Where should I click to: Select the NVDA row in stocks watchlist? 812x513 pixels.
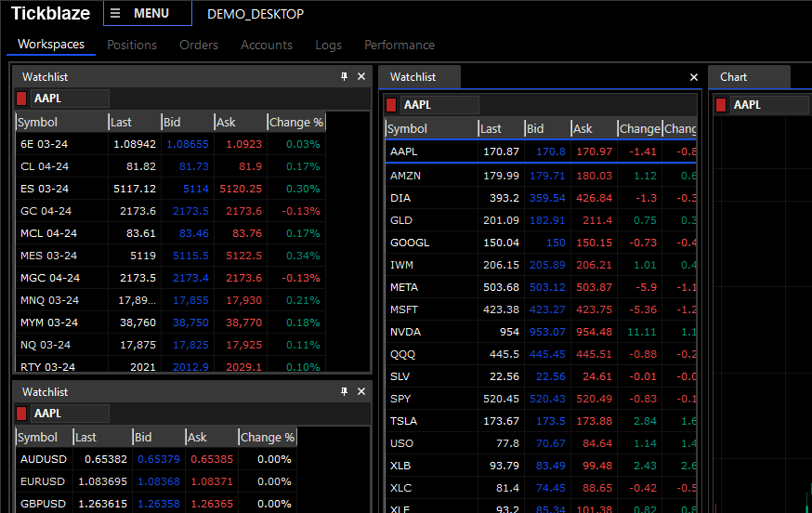pyautogui.click(x=541, y=332)
